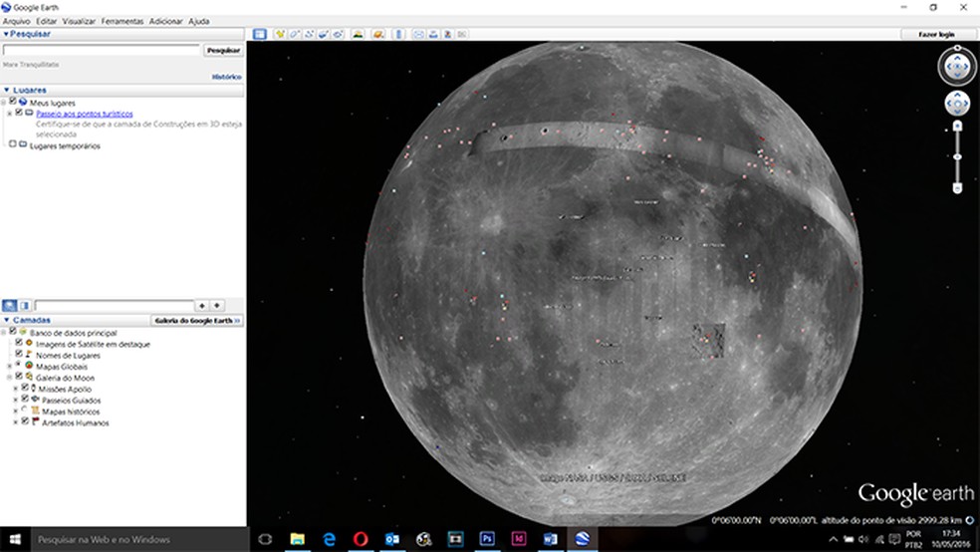Click the Fazer login button
Screen dimensions: 980x552
pos(936,35)
